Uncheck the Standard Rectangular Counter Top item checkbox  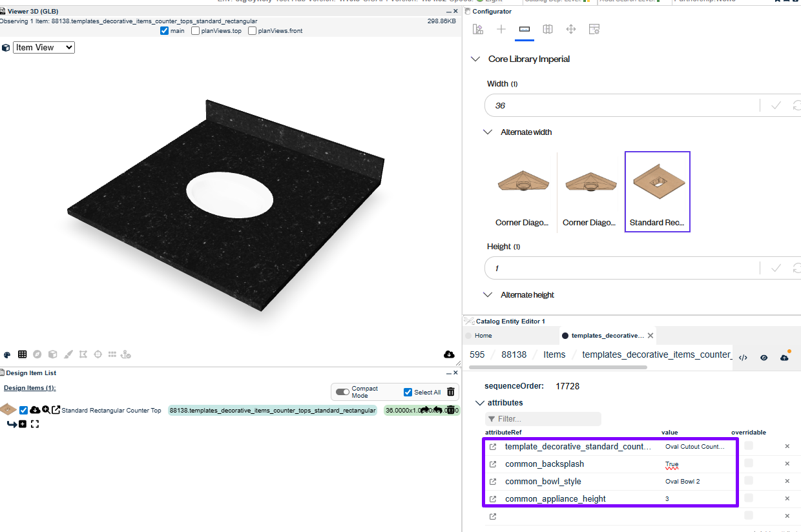(24, 410)
